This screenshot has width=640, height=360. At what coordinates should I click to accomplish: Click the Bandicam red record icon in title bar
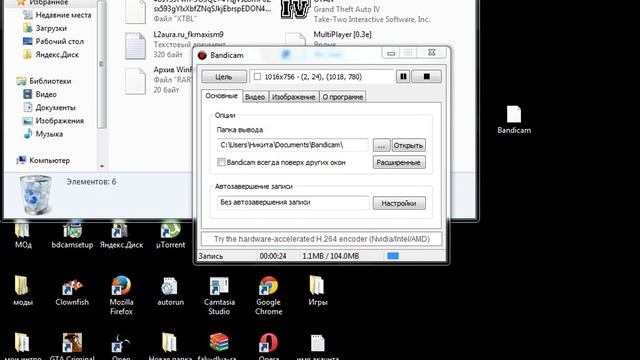point(202,55)
